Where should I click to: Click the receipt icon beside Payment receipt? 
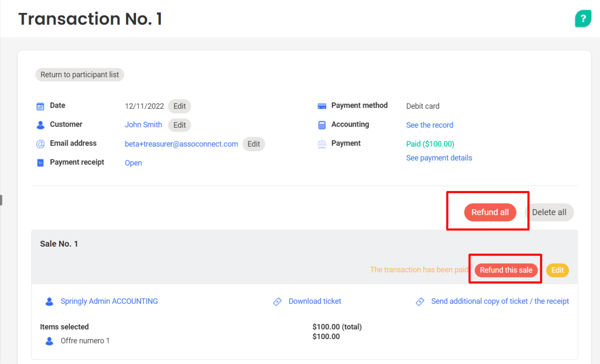(x=40, y=163)
